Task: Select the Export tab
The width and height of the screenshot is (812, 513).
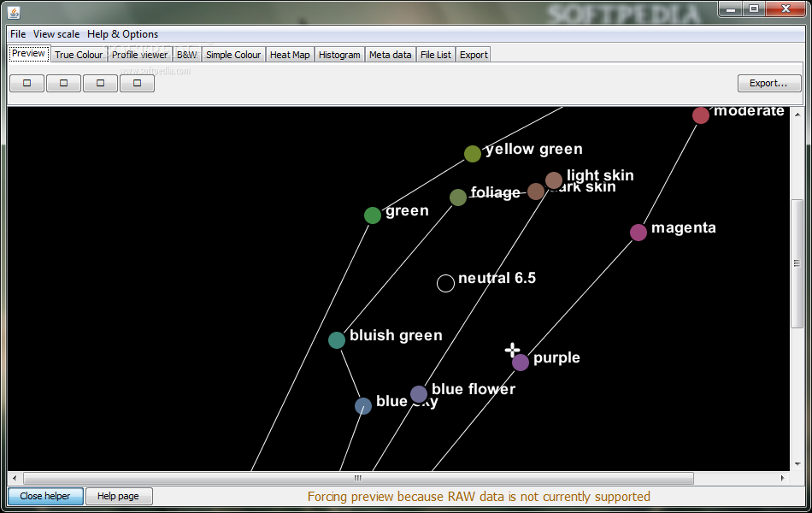Action: (x=474, y=55)
